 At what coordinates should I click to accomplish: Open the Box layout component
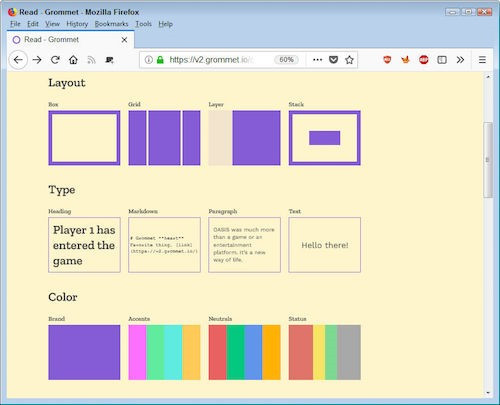tap(84, 138)
